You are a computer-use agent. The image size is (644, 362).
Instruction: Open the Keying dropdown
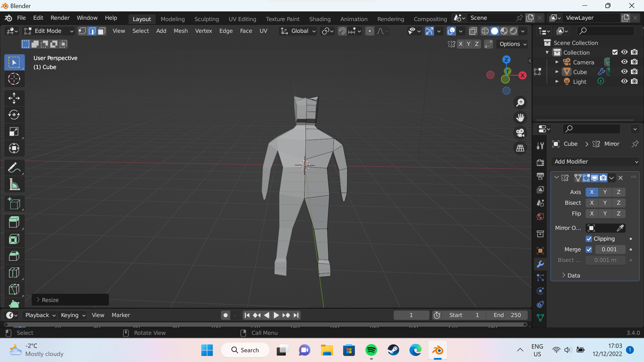72,315
